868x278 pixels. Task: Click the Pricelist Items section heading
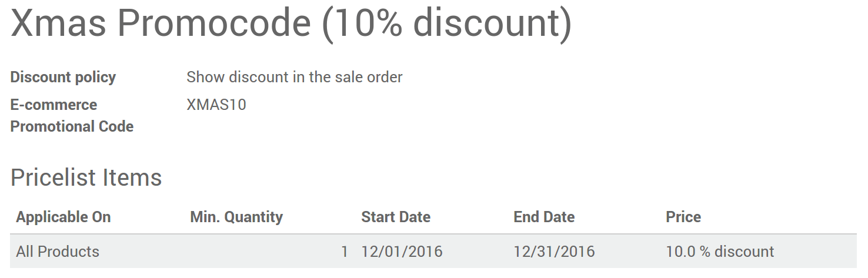click(86, 177)
